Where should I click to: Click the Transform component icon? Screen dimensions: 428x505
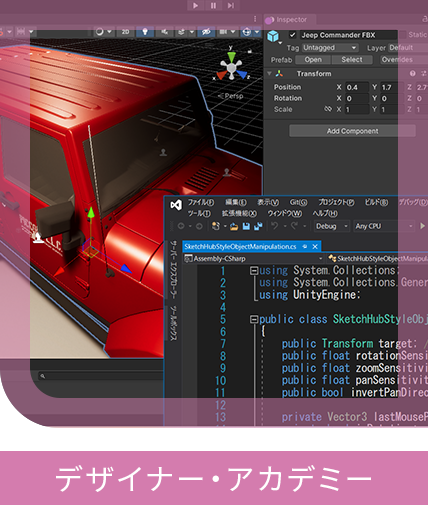coord(279,73)
